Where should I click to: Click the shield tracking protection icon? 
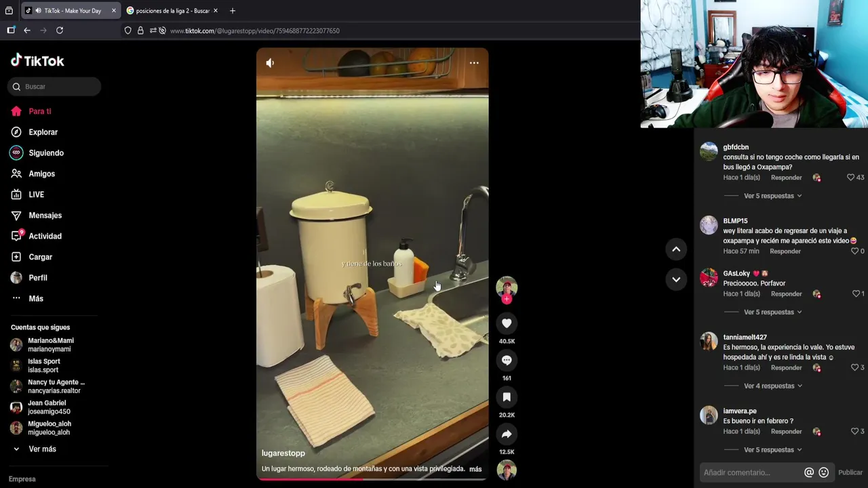pyautogui.click(x=127, y=30)
